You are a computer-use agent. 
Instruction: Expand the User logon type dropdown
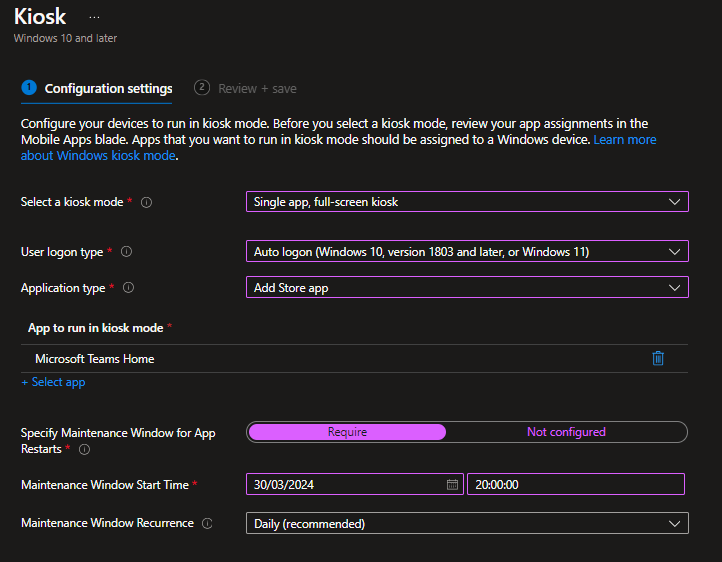click(467, 252)
